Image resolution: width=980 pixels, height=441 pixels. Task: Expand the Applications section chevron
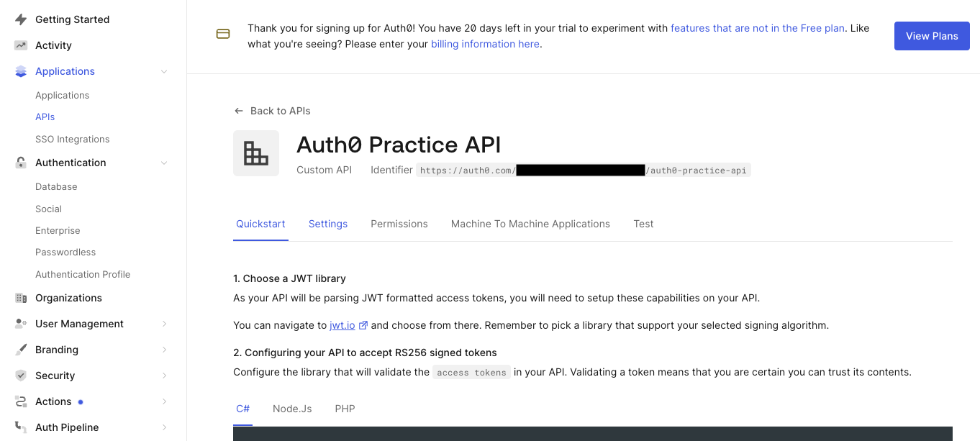163,71
